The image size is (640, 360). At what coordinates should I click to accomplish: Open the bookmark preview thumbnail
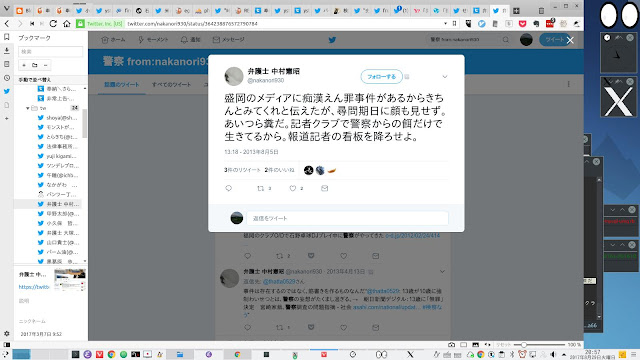coord(70,280)
